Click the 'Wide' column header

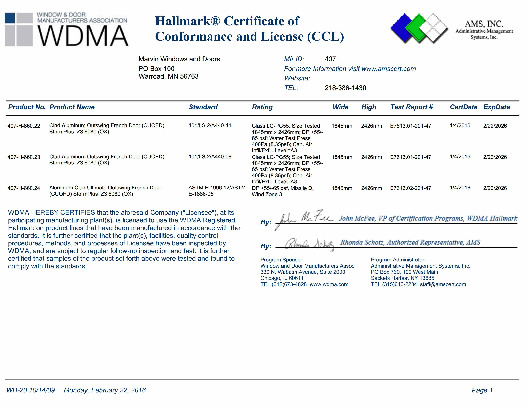pos(340,107)
